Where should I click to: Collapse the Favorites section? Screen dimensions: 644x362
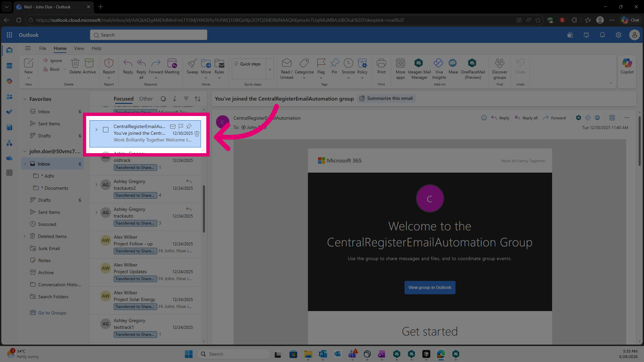pyautogui.click(x=24, y=99)
